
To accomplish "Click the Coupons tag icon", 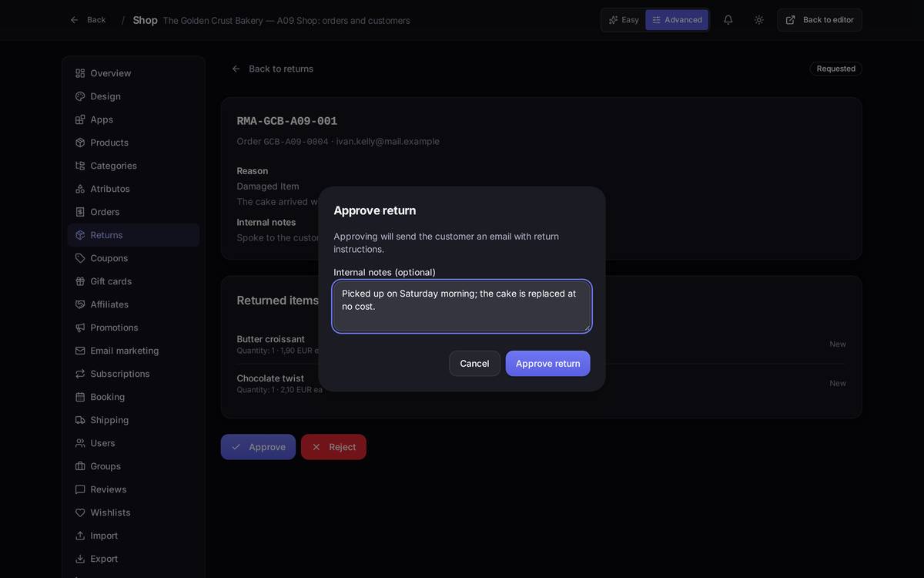I will pos(80,258).
